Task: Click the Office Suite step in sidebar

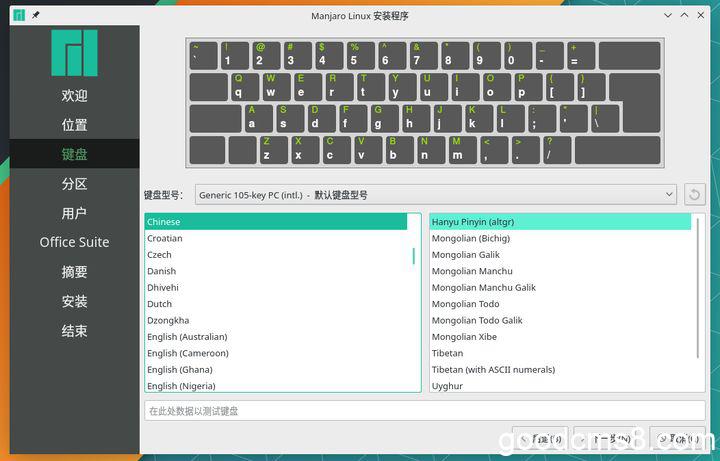Action: click(x=74, y=242)
